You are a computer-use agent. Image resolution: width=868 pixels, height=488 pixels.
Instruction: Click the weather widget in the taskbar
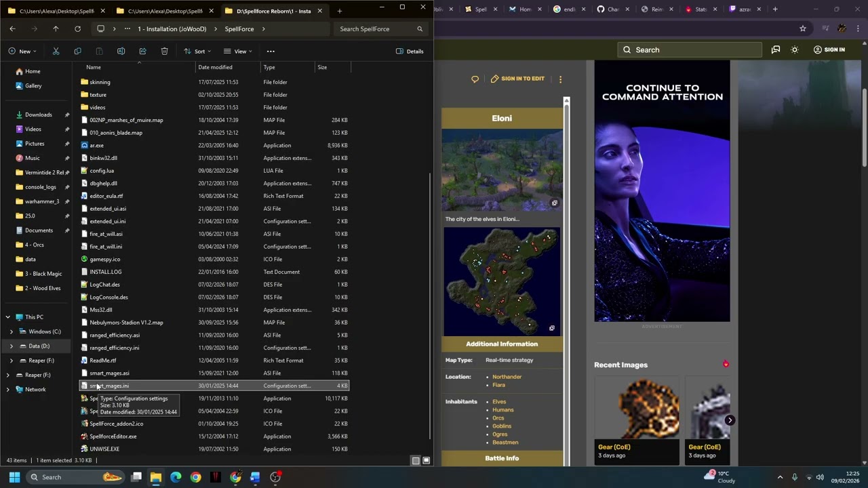pyautogui.click(x=722, y=477)
